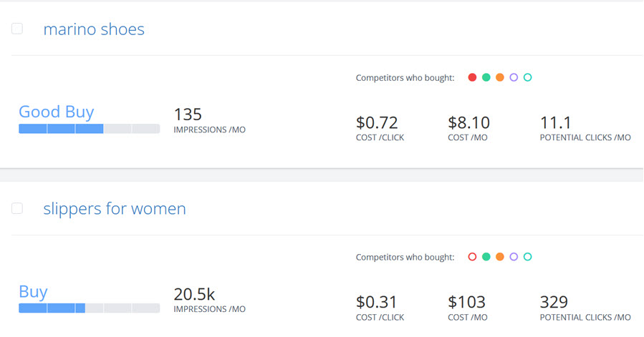Click red outlined dot for slippers for women
Screen dimensions: 644x337
click(x=472, y=257)
